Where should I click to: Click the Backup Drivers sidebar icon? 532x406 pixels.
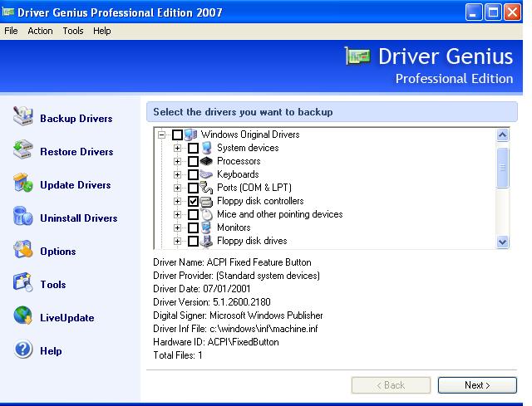(22, 116)
